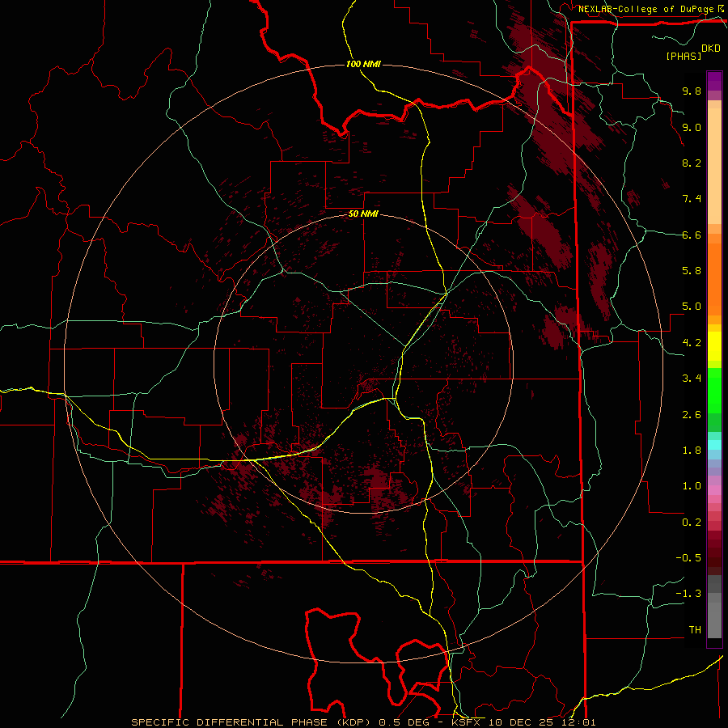The image size is (728, 728).
Task: Click the NEXLAB-College of DuPage title text
Action: tap(645, 9)
